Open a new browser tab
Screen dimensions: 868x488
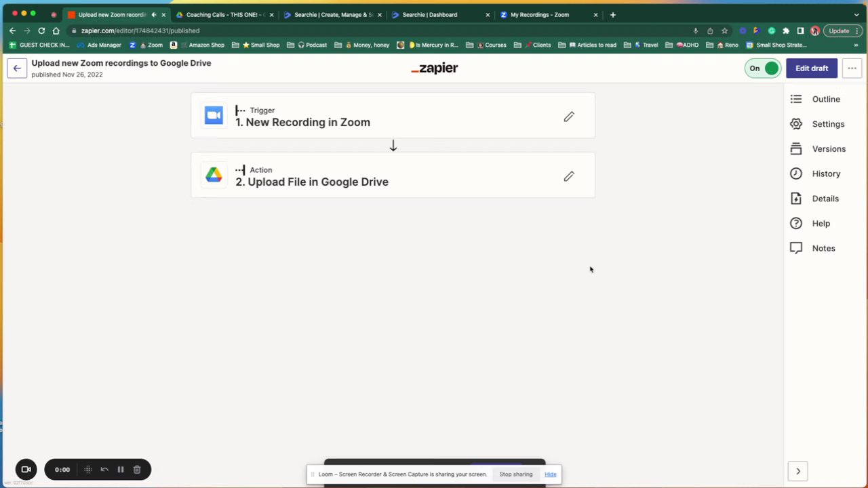pyautogui.click(x=613, y=14)
